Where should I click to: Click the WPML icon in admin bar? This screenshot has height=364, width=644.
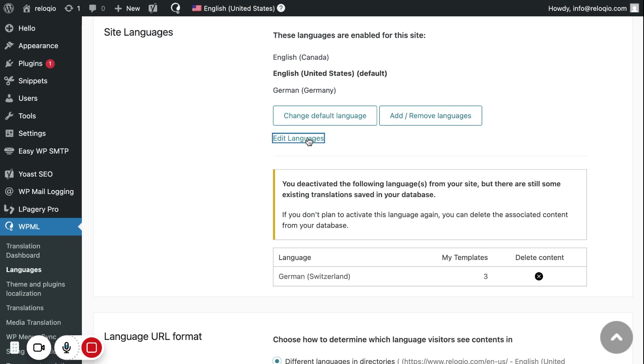pyautogui.click(x=175, y=8)
